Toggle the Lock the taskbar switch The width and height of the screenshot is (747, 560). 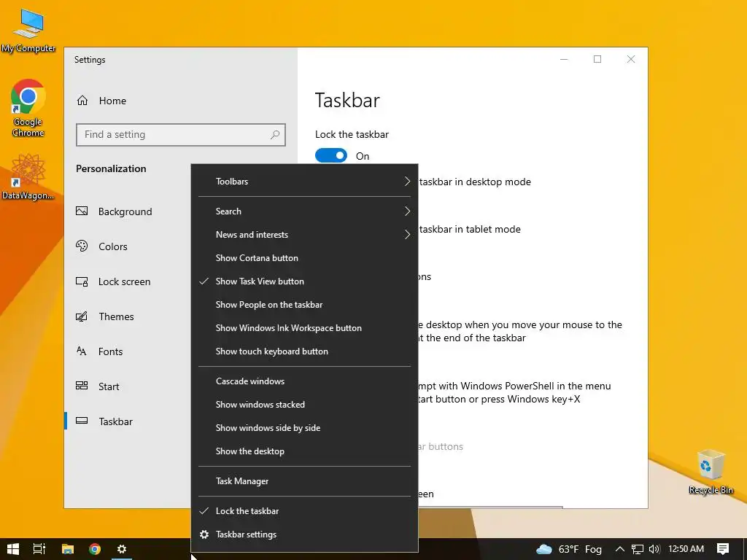tap(331, 156)
